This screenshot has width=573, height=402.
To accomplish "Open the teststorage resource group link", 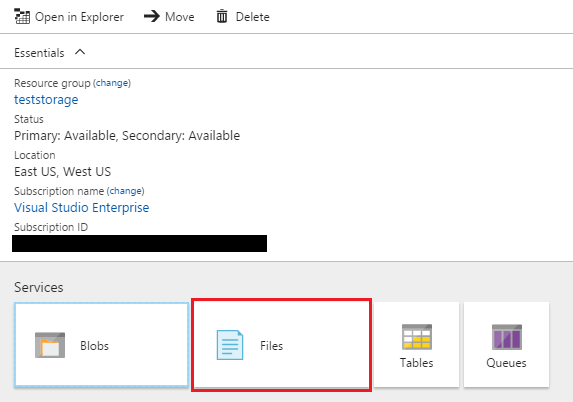I will (46, 100).
